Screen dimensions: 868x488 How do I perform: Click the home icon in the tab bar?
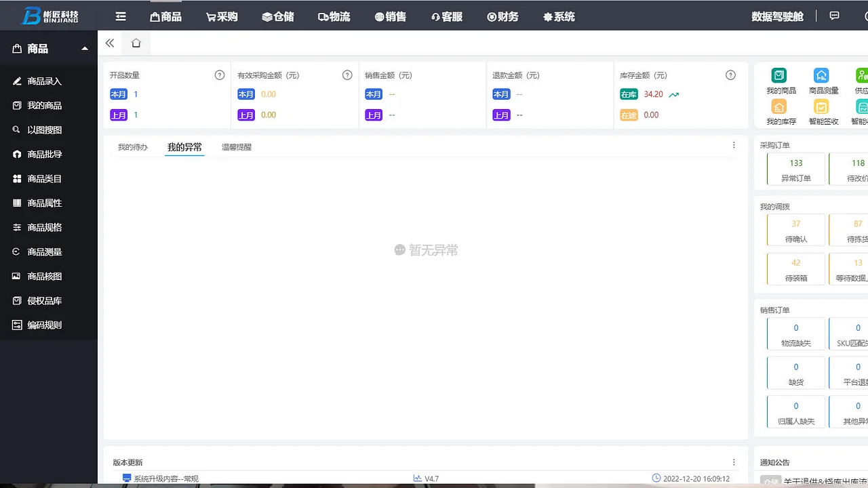point(136,42)
